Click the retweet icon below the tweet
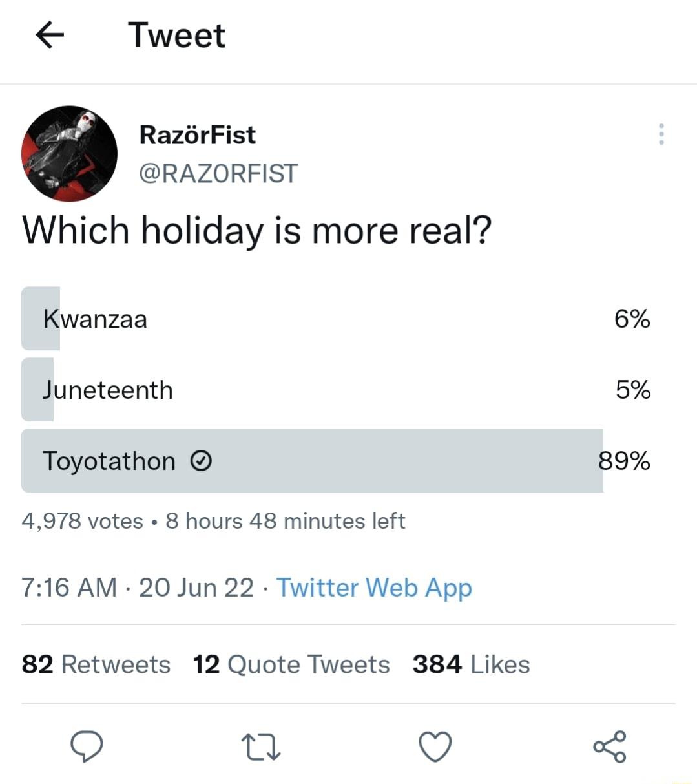The height and width of the screenshot is (784, 697). point(261,748)
